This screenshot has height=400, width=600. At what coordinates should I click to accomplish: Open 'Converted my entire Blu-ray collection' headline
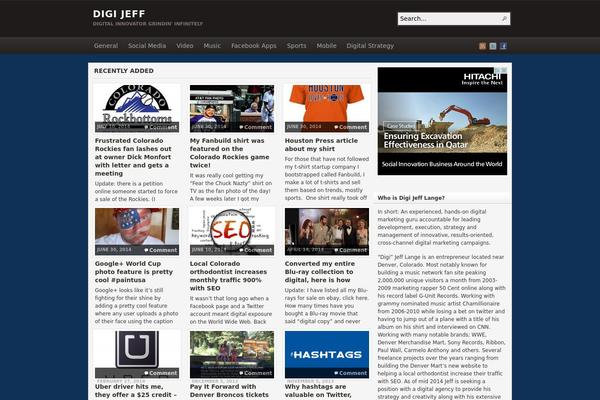tap(320, 272)
